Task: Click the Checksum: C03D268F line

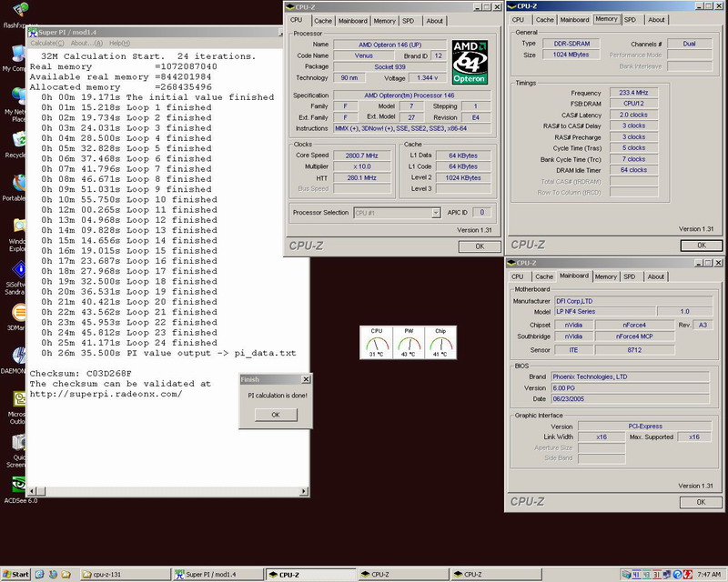Action: [81, 374]
